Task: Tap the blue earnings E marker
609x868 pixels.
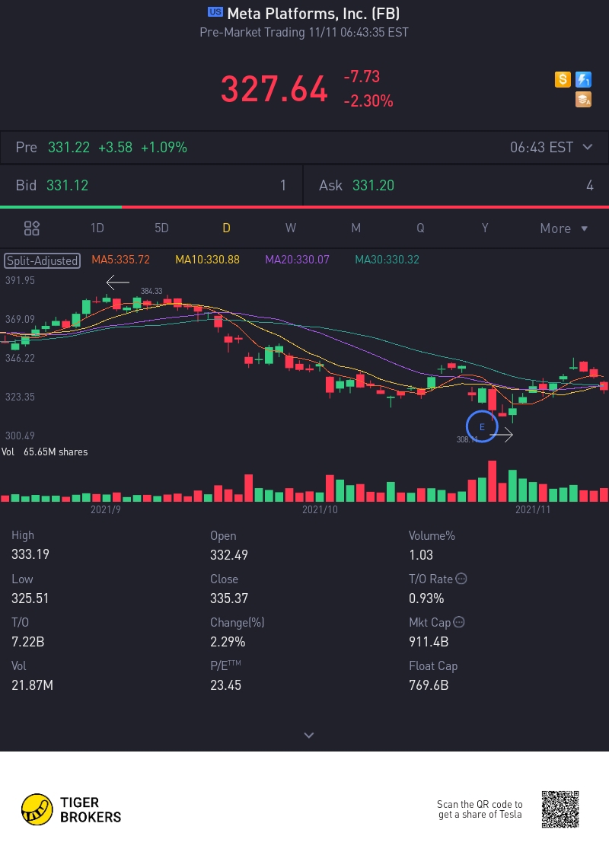Action: point(482,427)
